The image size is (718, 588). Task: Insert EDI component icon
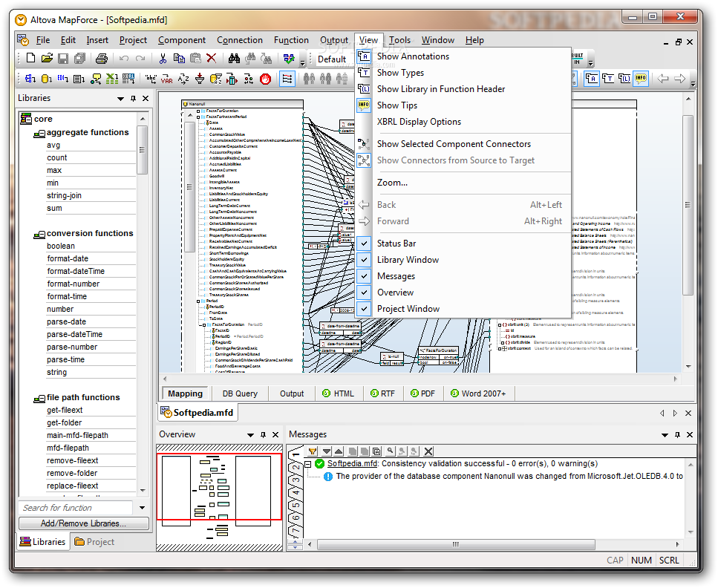pyautogui.click(x=62, y=79)
